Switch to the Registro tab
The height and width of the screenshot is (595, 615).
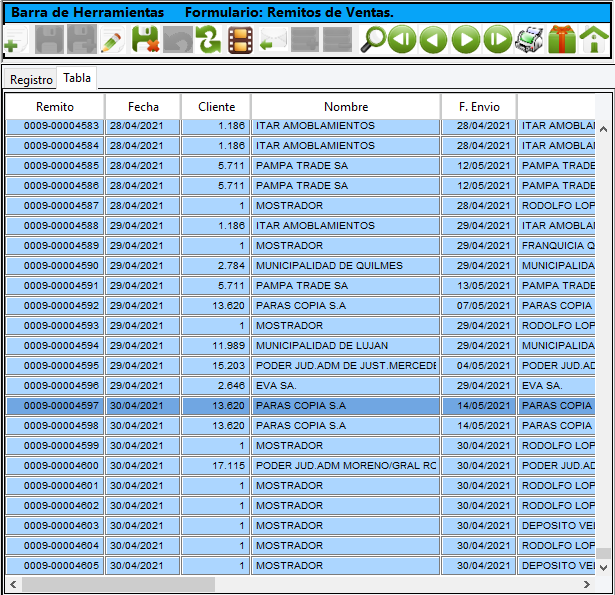pyautogui.click(x=31, y=80)
